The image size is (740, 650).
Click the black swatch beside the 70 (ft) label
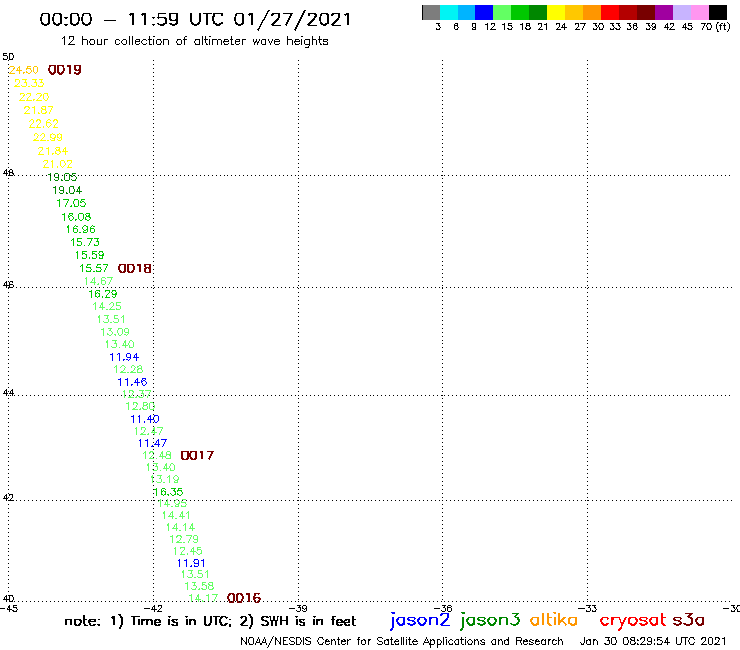pyautogui.click(x=718, y=13)
